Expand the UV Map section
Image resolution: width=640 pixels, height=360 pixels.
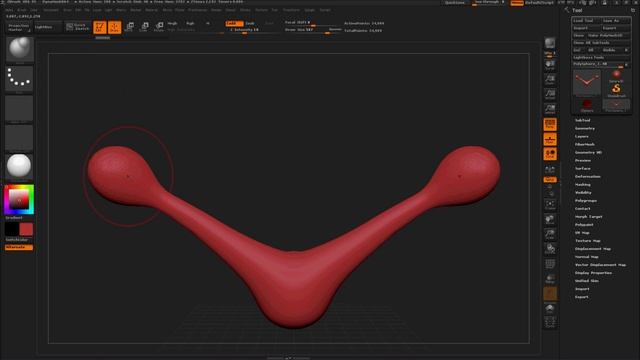point(582,232)
